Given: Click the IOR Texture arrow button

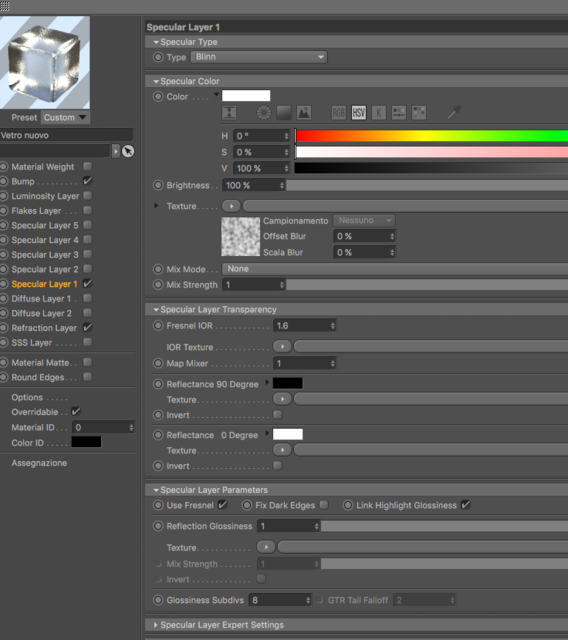Looking at the screenshot, I should (x=282, y=347).
